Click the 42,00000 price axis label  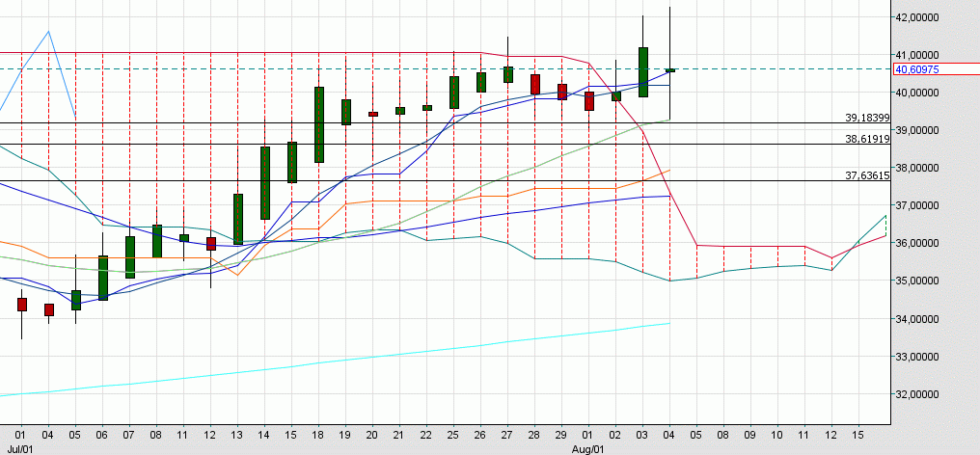tap(917, 17)
